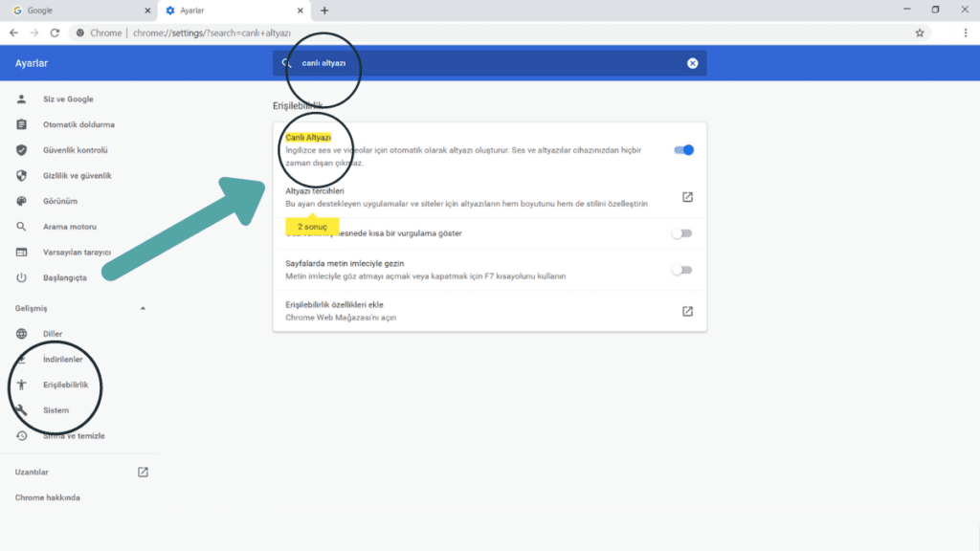Open Chrome three-dot menu
Image resolution: width=980 pixels, height=551 pixels.
coord(965,33)
